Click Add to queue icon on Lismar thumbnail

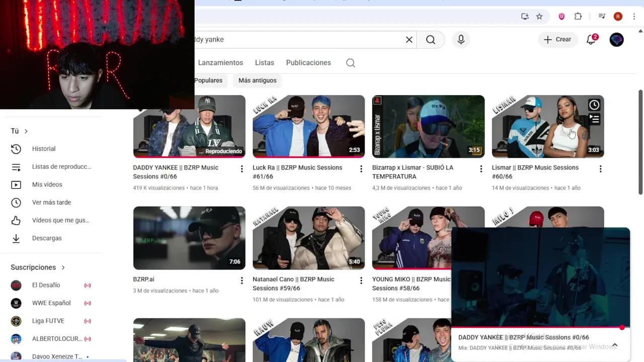pyautogui.click(x=594, y=119)
